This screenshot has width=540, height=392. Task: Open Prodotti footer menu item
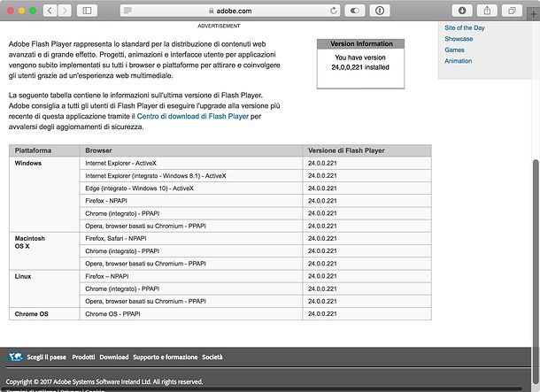pos(83,357)
